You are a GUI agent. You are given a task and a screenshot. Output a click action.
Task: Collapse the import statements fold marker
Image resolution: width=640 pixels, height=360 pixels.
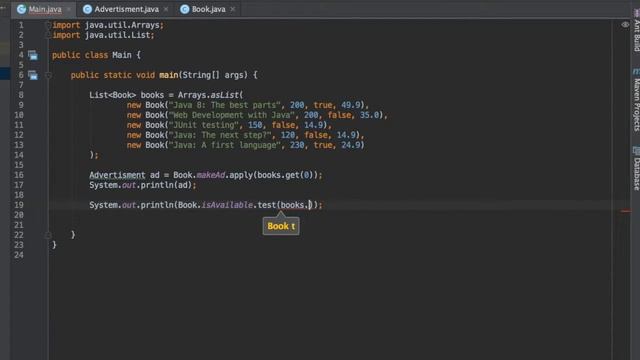coord(48,25)
